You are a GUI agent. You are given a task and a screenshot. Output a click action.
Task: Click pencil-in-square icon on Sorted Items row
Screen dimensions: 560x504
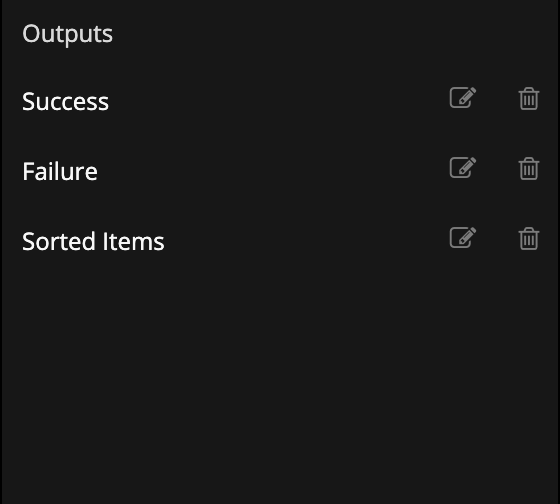[x=462, y=238]
